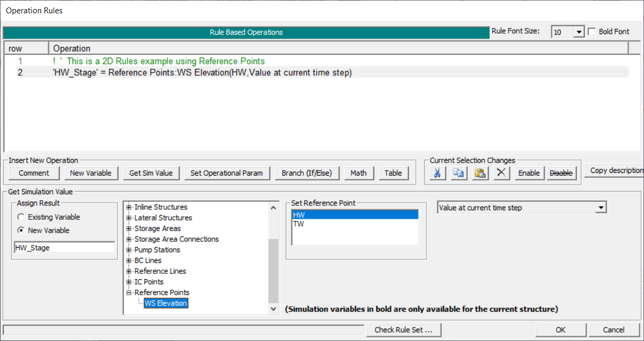644x341 pixels.
Task: Expand the Inline Structures tree node
Action: point(128,207)
